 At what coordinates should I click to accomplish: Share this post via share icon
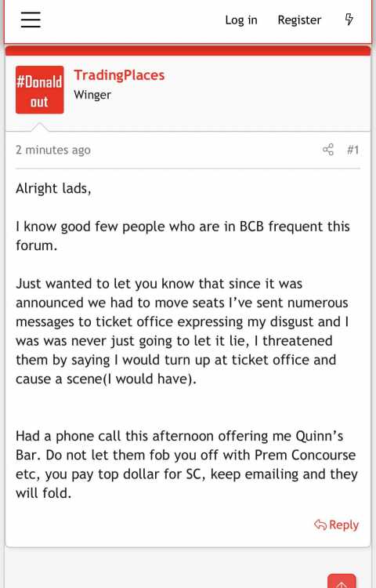pos(328,150)
